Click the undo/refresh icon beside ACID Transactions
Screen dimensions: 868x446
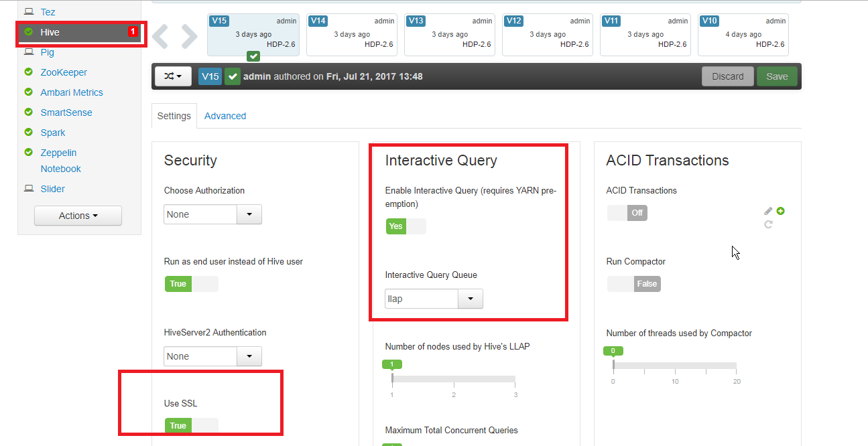click(x=768, y=224)
